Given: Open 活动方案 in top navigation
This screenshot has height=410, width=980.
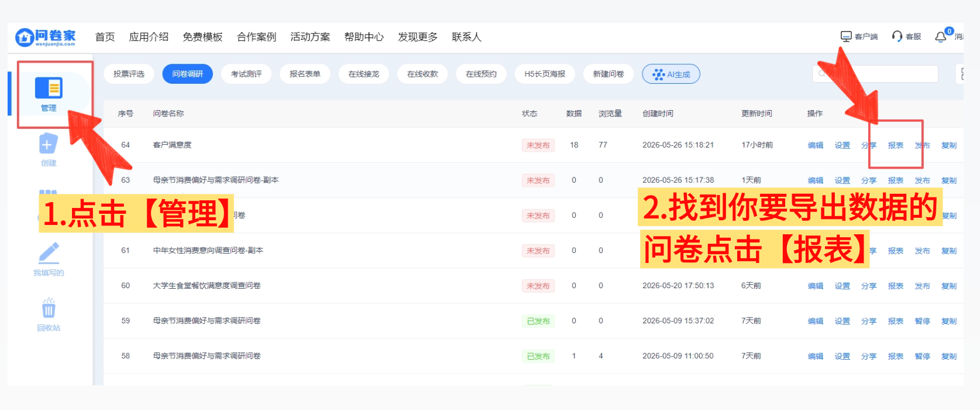Looking at the screenshot, I should click(310, 37).
